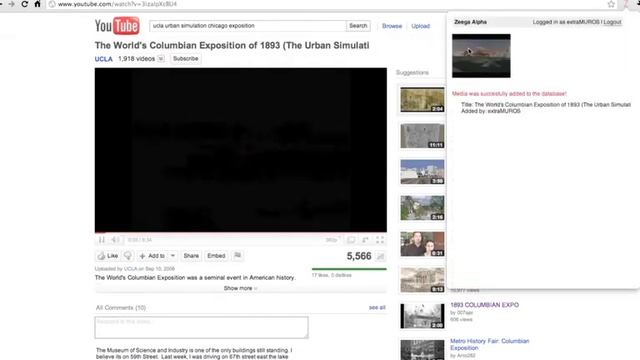
Task: Click the address bar URL
Action: click(x=118, y=4)
